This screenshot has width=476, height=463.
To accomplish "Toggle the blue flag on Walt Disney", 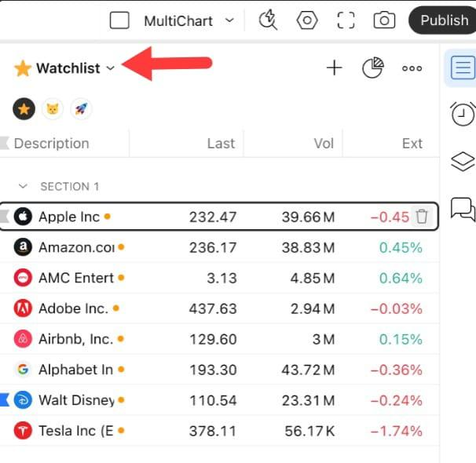I will (4, 400).
